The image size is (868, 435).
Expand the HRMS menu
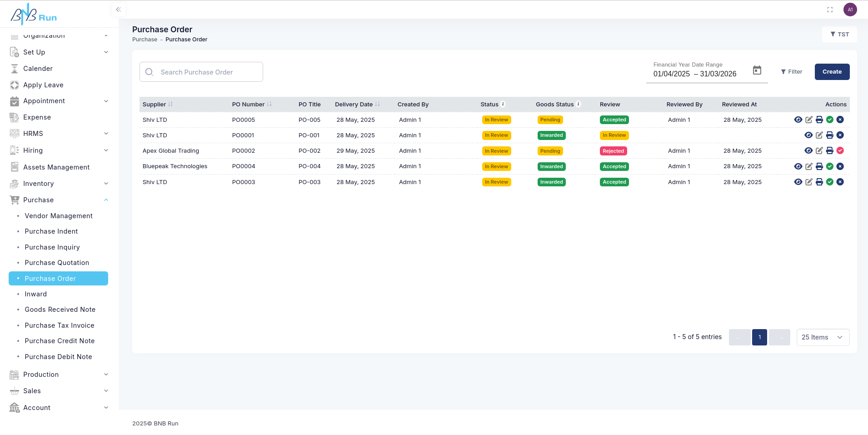click(x=59, y=134)
